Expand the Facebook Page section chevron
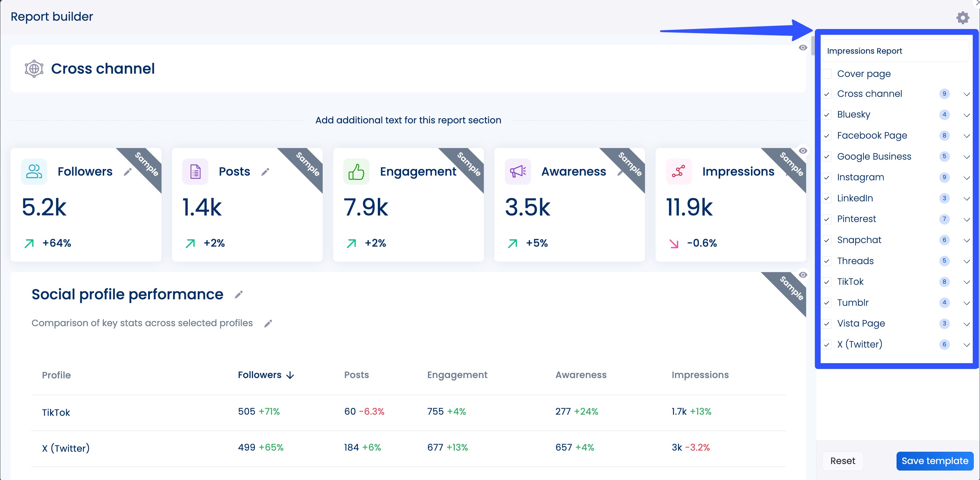Viewport: 980px width, 480px height. (x=967, y=136)
